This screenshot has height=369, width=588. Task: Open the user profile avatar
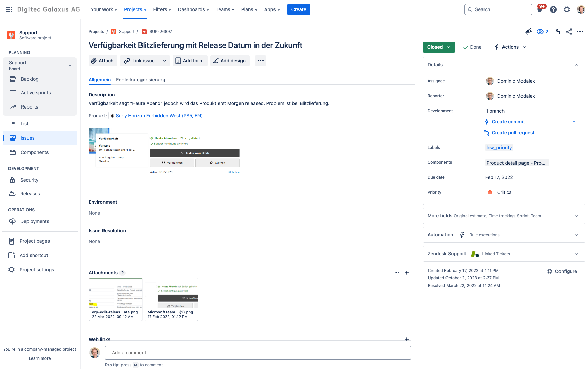coord(581,9)
